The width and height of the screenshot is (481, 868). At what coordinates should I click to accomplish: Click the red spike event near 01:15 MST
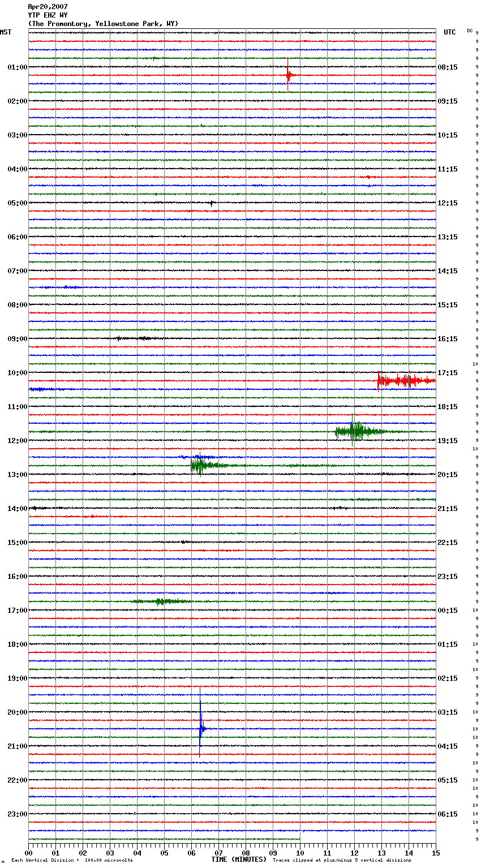coord(289,75)
